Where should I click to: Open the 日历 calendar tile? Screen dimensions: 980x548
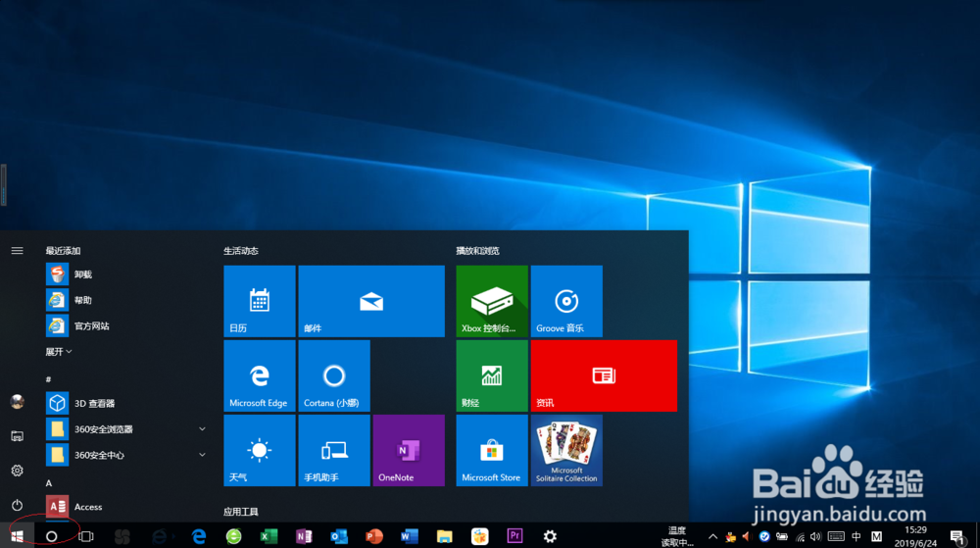[x=260, y=301]
